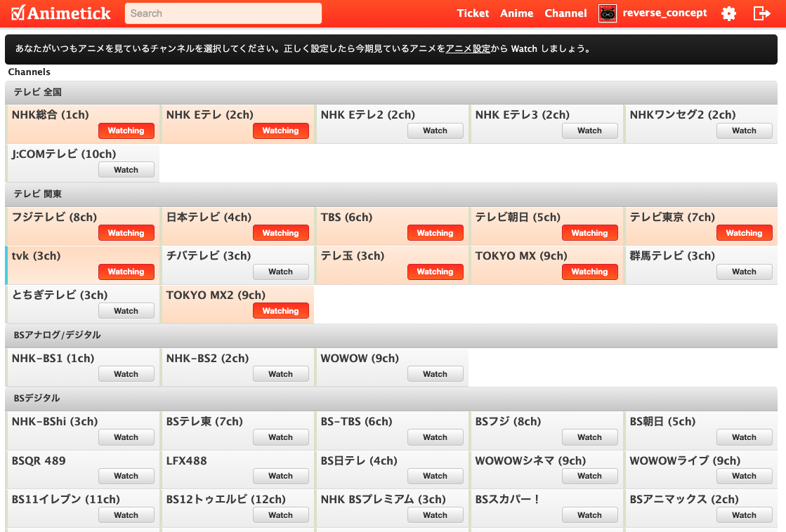Open the Channel menu
This screenshot has width=786, height=532.
(x=565, y=13)
